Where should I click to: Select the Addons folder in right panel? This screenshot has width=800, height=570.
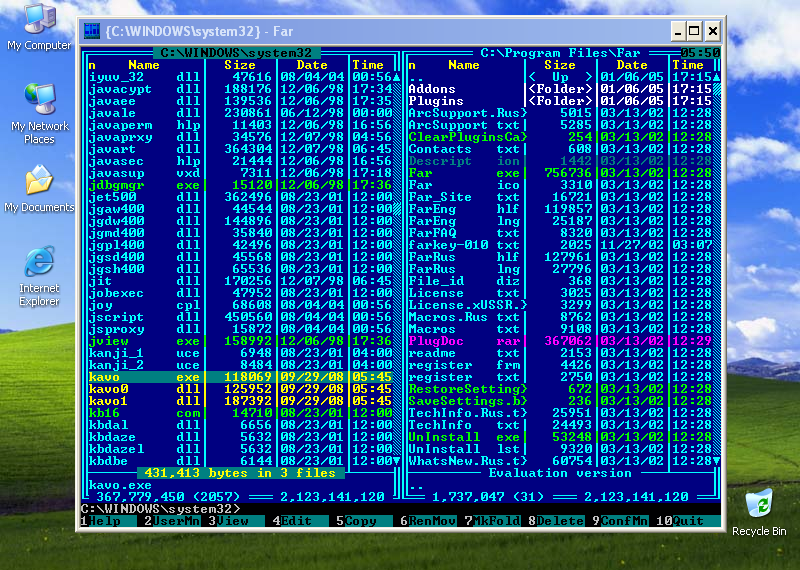tap(560, 89)
